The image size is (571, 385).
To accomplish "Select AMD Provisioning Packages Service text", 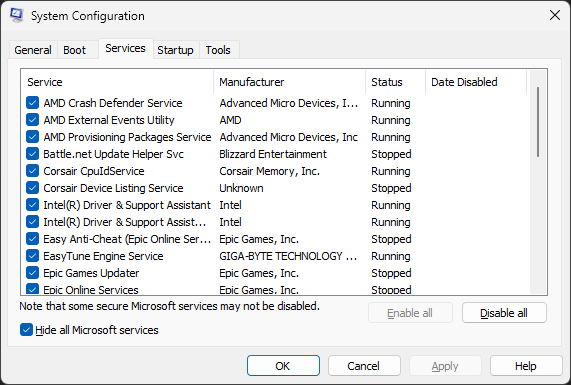I will coord(127,137).
